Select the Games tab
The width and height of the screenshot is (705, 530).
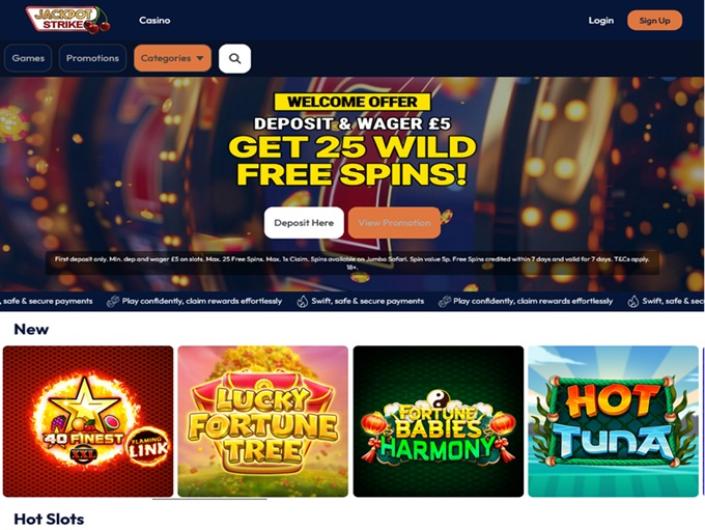point(28,58)
